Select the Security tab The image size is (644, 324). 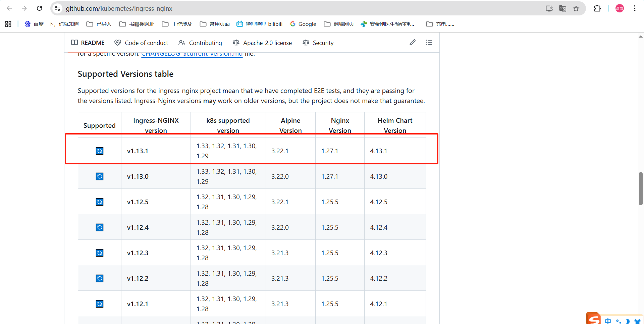pyautogui.click(x=318, y=43)
